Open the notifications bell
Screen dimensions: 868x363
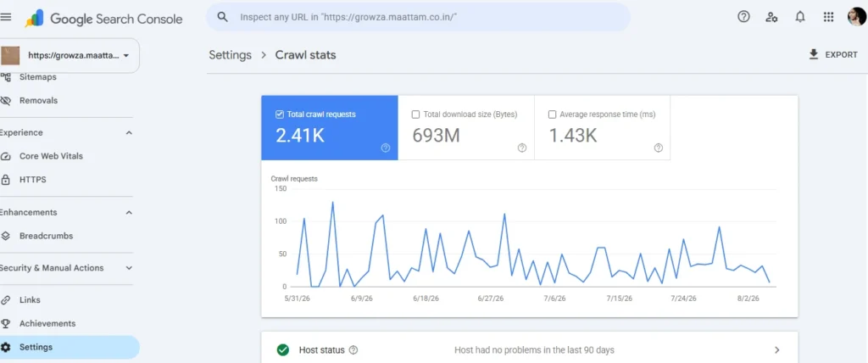coord(800,17)
